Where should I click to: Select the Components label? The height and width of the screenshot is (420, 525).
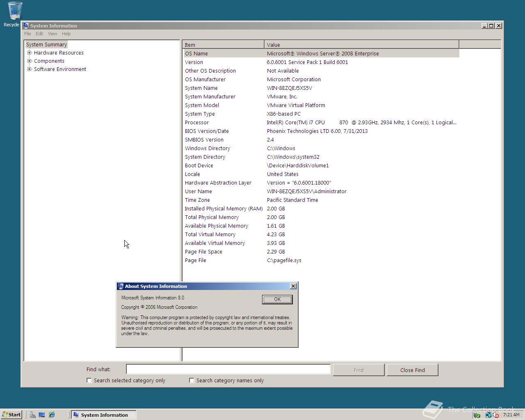(x=49, y=61)
